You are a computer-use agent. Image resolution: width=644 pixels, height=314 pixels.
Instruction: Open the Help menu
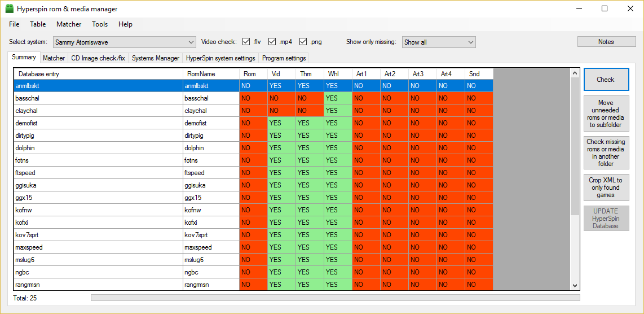coord(125,24)
